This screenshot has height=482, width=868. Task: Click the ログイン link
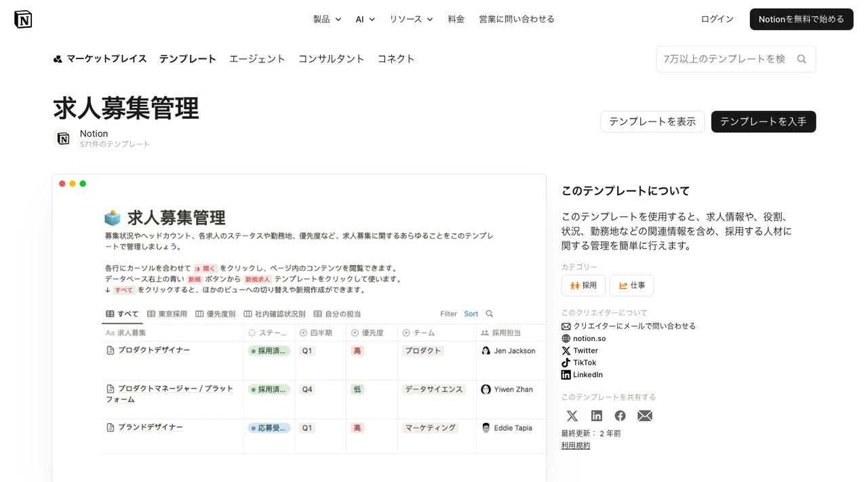coord(717,19)
